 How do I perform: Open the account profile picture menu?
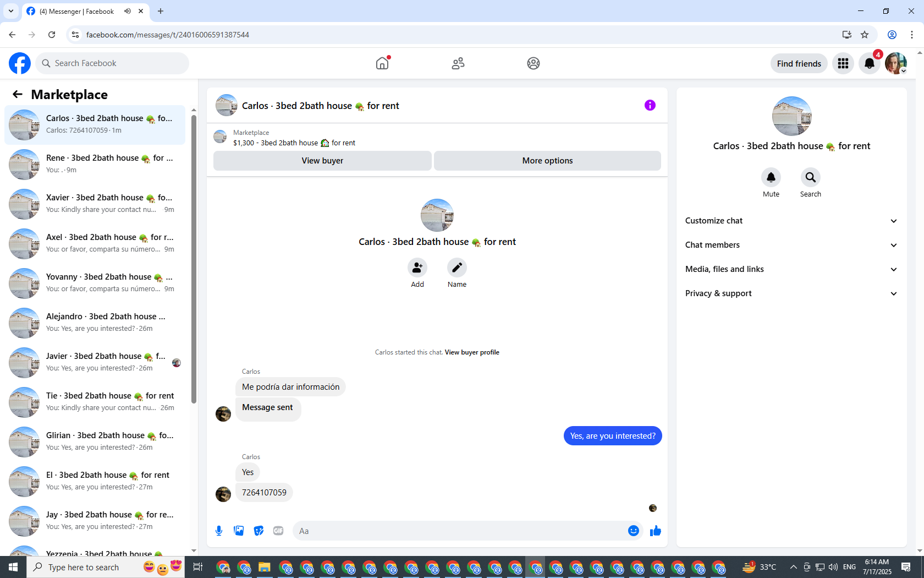(896, 63)
